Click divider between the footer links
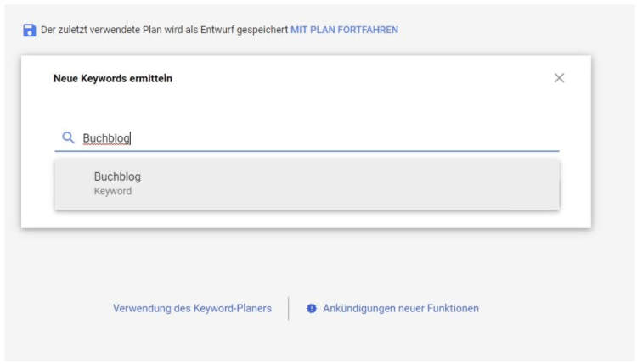Viewport: 637px width, 364px height. (x=289, y=308)
